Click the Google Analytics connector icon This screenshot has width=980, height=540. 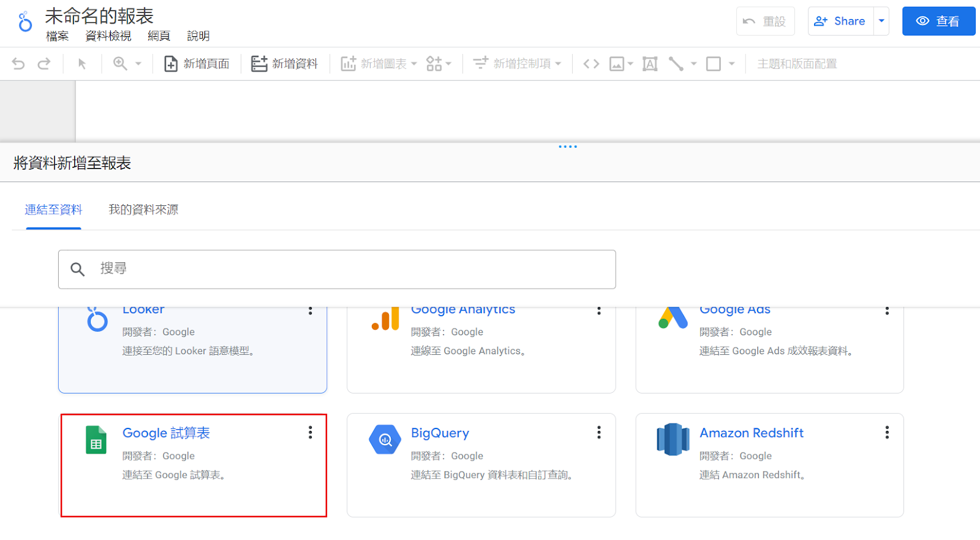point(385,319)
